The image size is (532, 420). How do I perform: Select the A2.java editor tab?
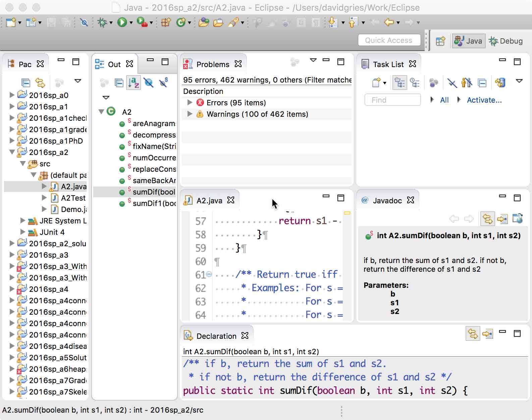(209, 201)
